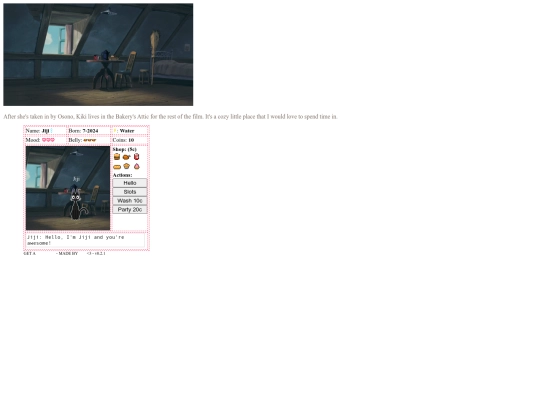
Task: Click the 'Shop: (5c)' heading
Action: (124, 149)
